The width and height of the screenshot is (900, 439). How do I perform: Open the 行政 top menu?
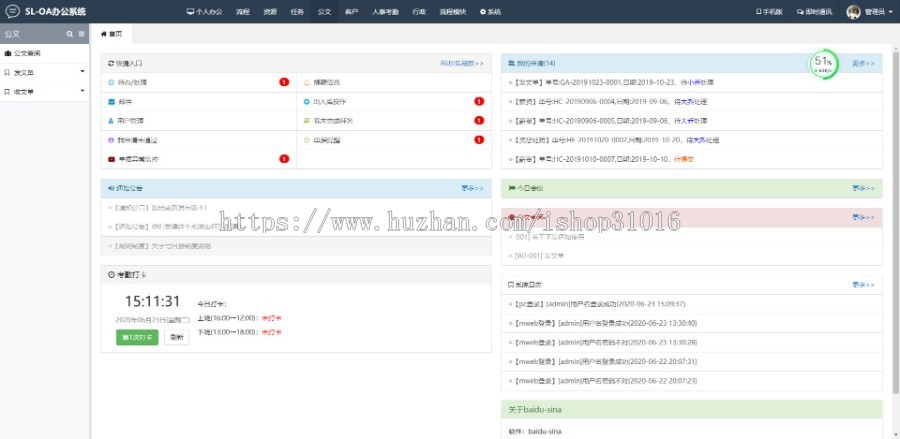tap(419, 11)
